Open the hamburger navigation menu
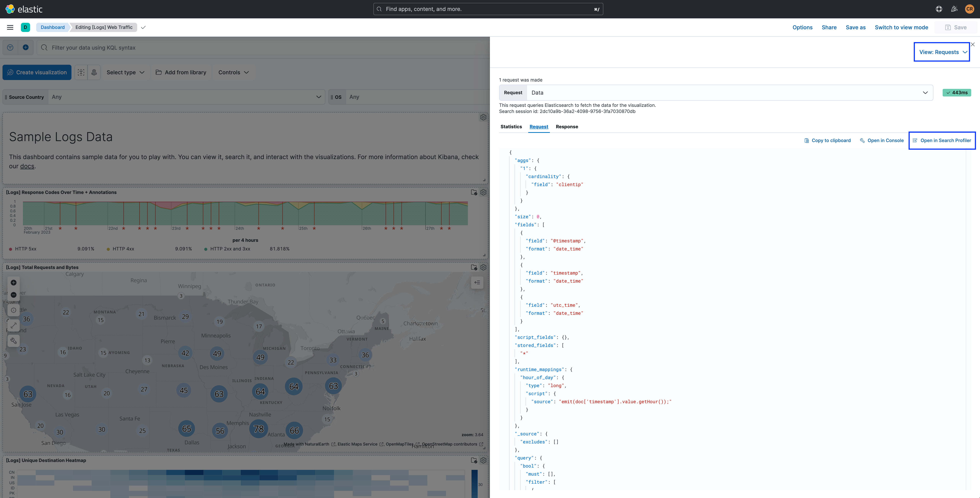This screenshot has width=980, height=498. 10,27
